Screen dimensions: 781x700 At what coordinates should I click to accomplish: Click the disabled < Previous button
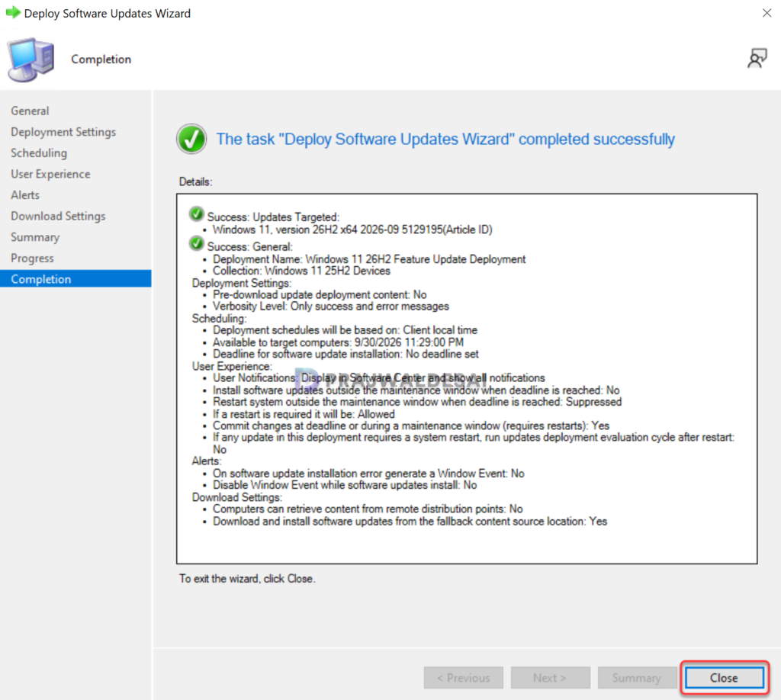coord(463,678)
